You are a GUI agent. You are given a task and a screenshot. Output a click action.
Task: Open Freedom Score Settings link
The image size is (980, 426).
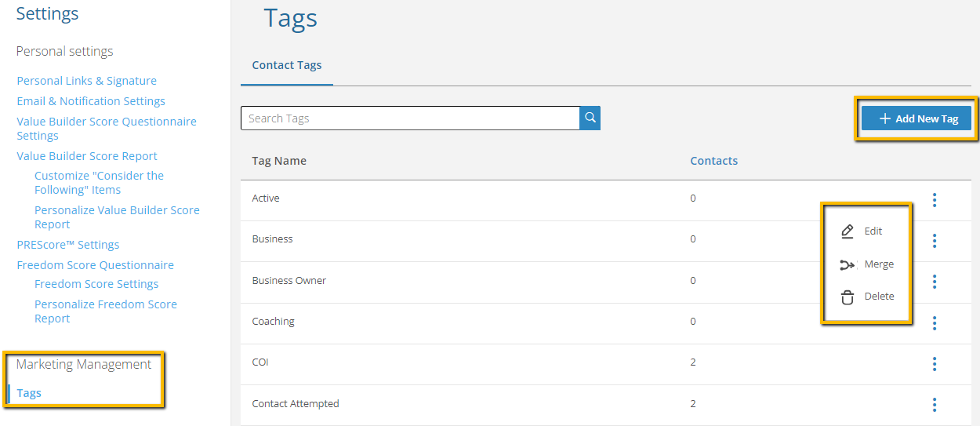point(96,284)
